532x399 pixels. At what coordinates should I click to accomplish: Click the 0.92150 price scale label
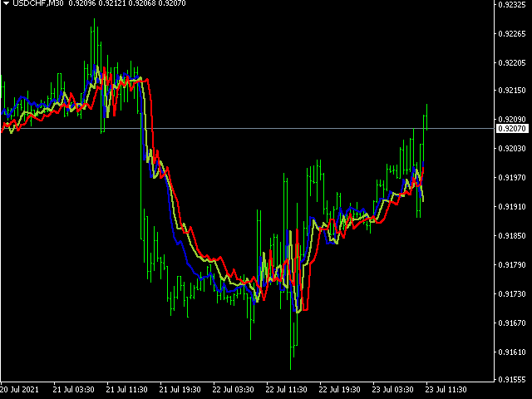pos(512,91)
